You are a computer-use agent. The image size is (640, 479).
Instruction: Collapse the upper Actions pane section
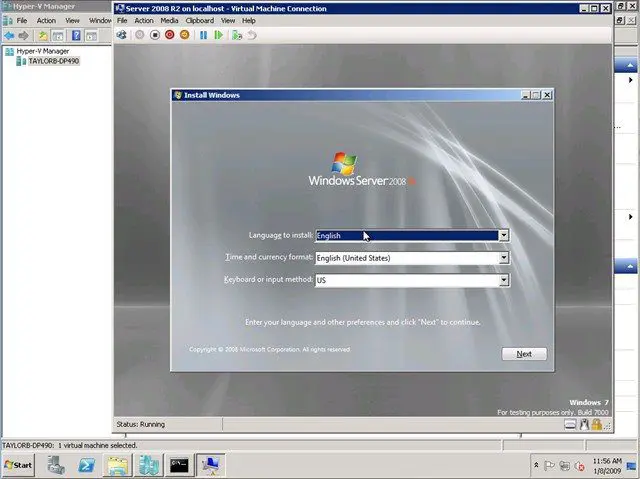click(630, 65)
